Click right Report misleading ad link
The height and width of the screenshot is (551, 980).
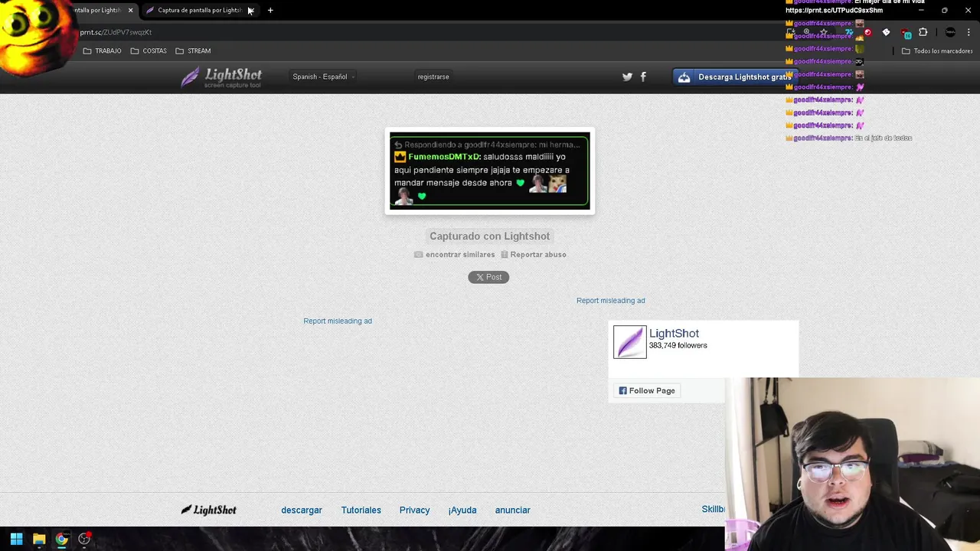[x=610, y=300]
